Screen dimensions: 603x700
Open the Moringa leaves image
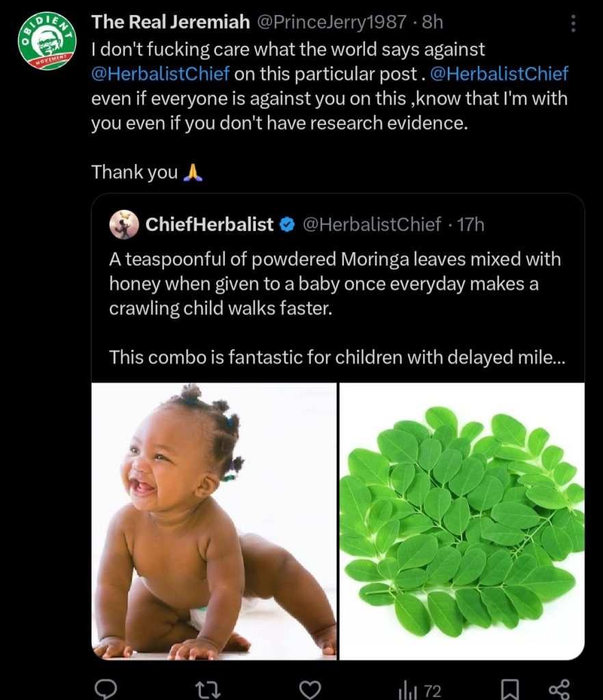(x=462, y=521)
